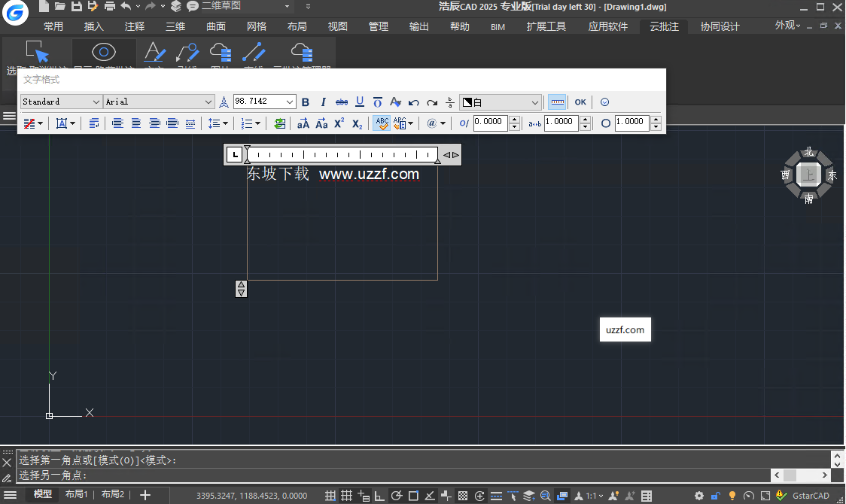Apply bold formatting in text editor
846x504 pixels.
click(305, 102)
